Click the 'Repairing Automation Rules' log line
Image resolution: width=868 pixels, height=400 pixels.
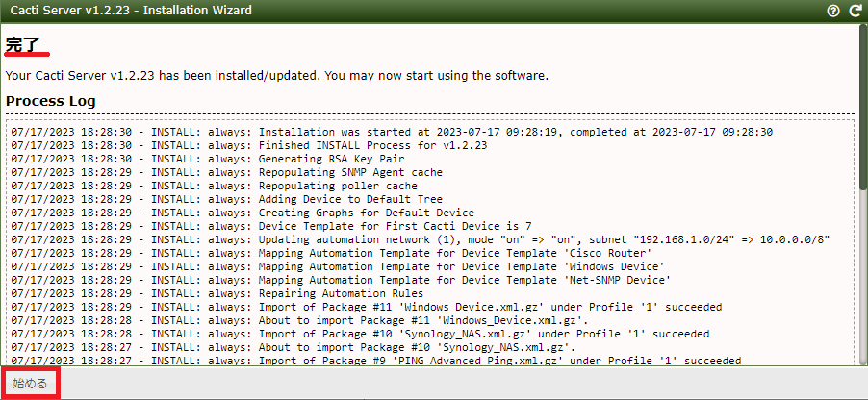(x=217, y=293)
